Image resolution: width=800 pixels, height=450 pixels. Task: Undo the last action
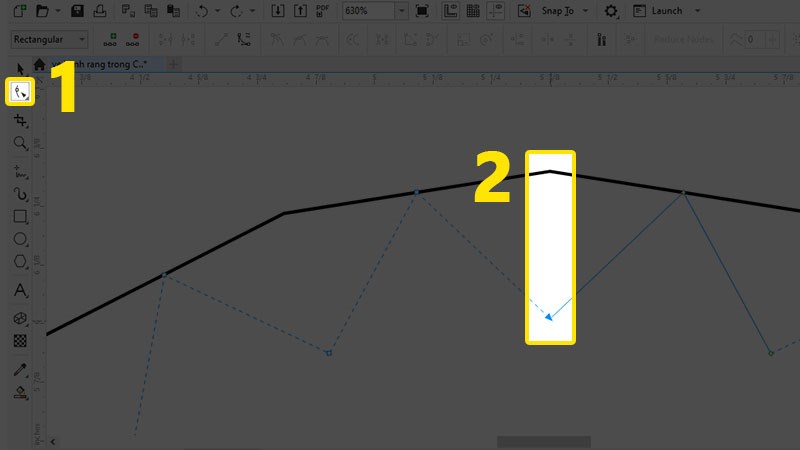202,11
